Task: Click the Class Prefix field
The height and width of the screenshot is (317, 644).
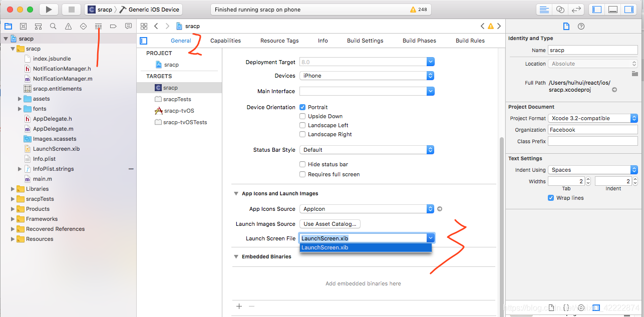Action: 593,141
